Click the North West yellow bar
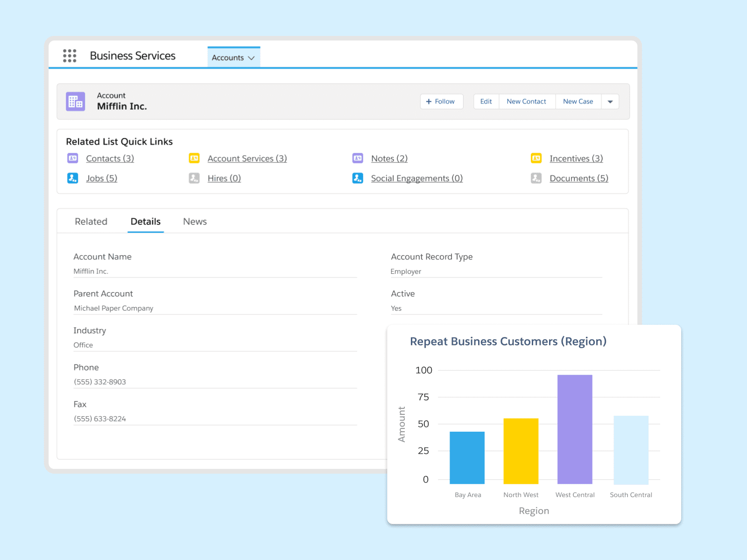This screenshot has width=747, height=560. pos(521,451)
